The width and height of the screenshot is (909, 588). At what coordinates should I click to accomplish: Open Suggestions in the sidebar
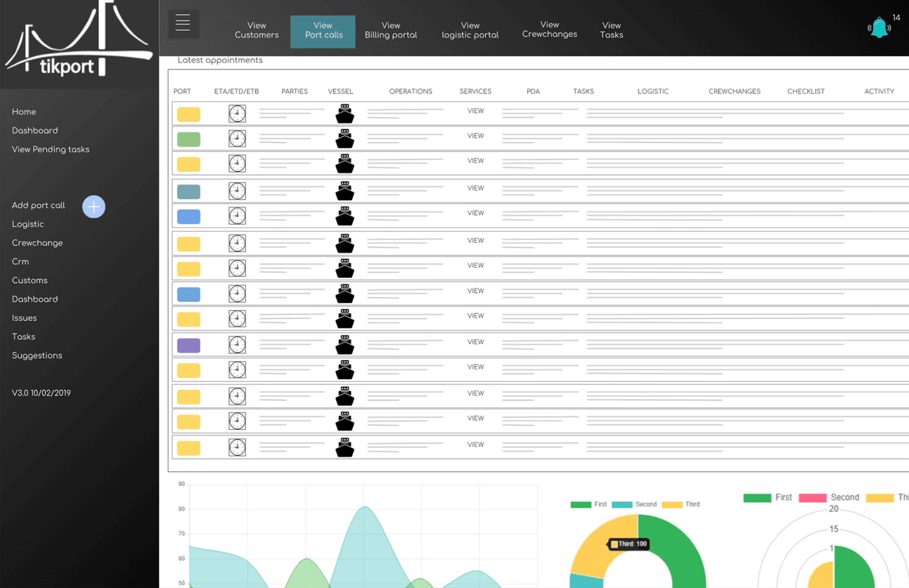click(37, 356)
